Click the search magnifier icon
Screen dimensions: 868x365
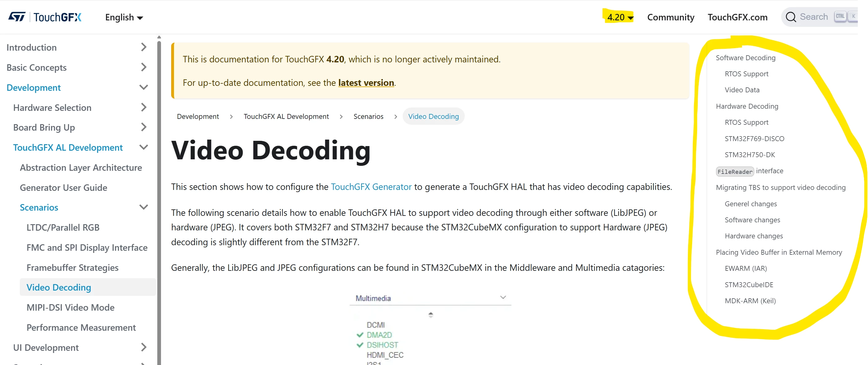[790, 17]
